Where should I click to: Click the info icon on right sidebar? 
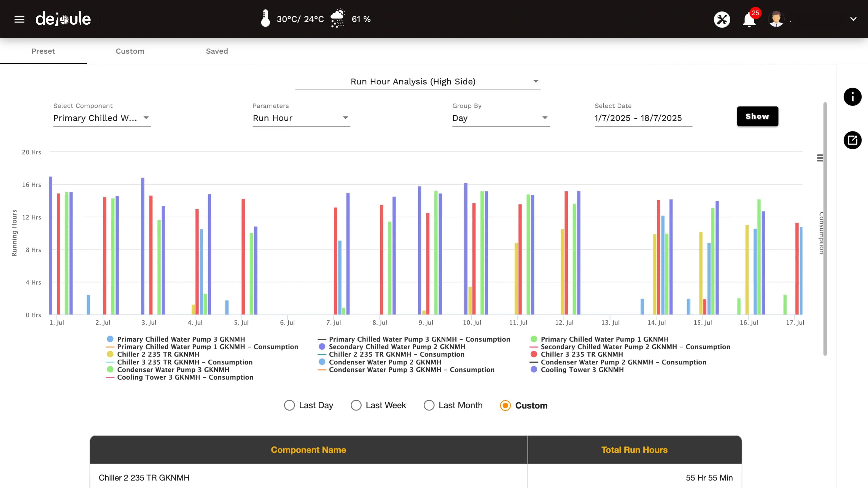[852, 97]
